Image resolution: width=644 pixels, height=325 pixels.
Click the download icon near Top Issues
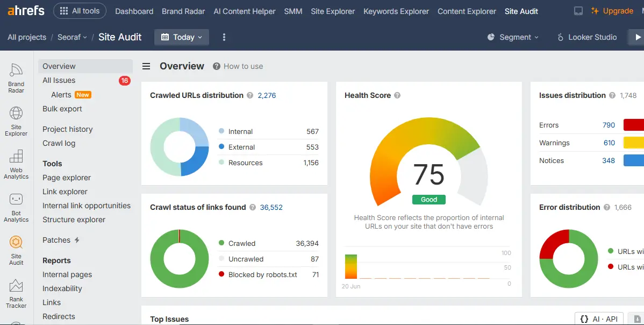coord(637,319)
